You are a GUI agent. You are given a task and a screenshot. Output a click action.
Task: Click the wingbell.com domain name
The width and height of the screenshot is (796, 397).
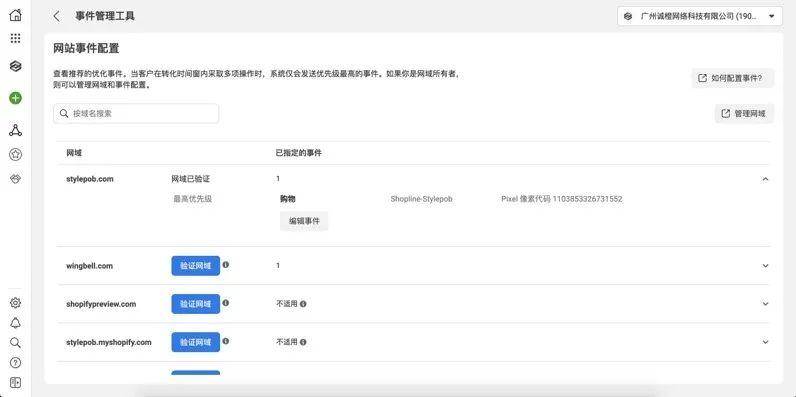pos(89,266)
